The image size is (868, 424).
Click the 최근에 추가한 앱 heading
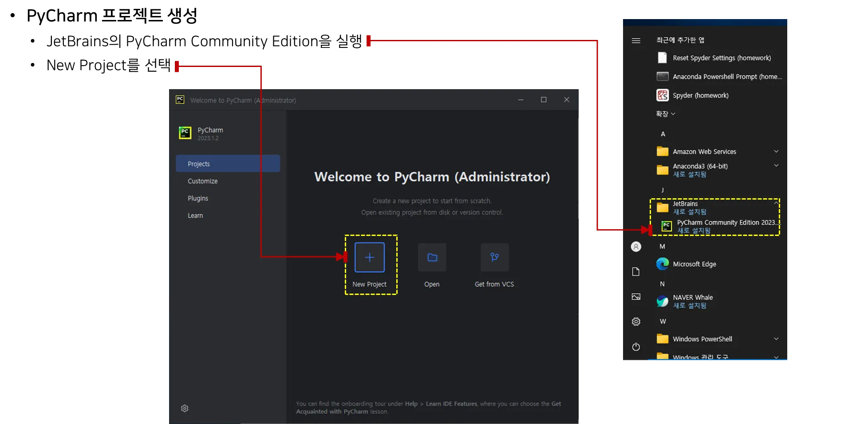tap(680, 40)
